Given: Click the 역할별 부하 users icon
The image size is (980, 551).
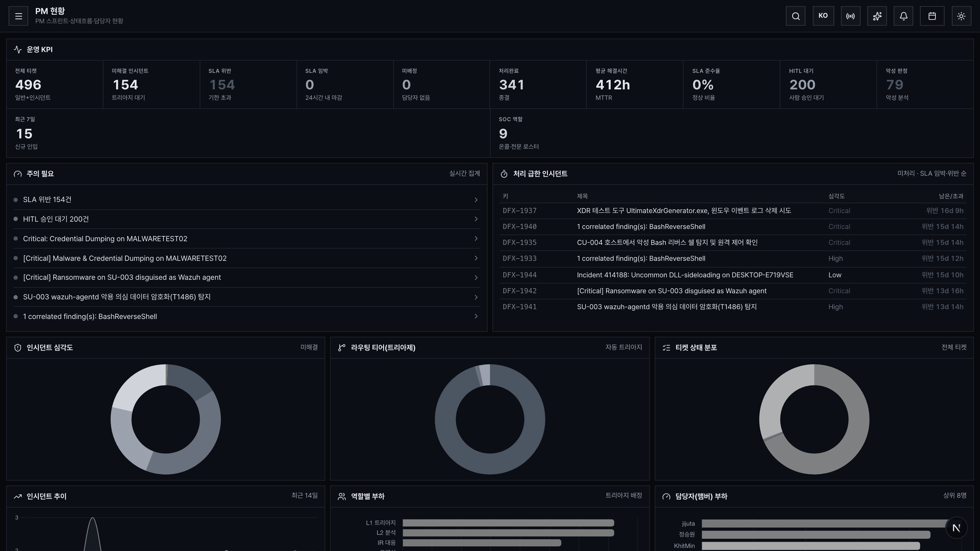Looking at the screenshot, I should 342,496.
